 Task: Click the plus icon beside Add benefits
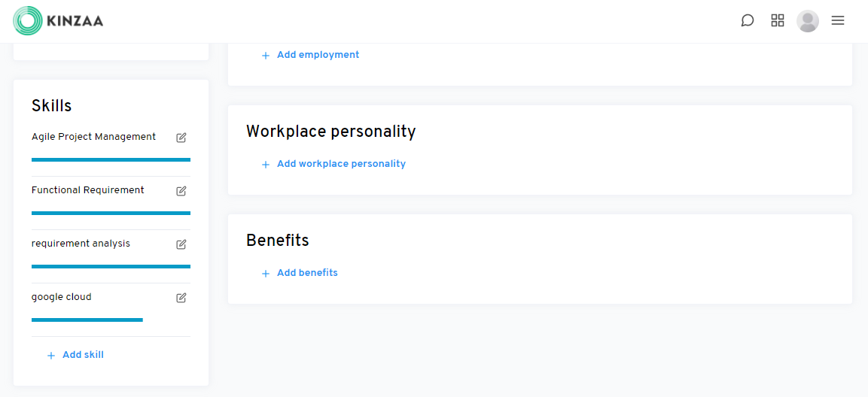coord(265,274)
